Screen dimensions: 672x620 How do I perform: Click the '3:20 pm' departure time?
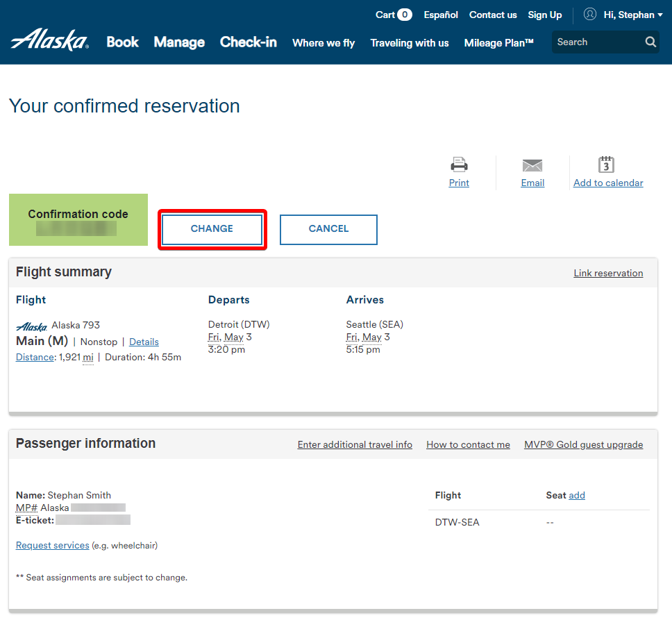pos(226,350)
